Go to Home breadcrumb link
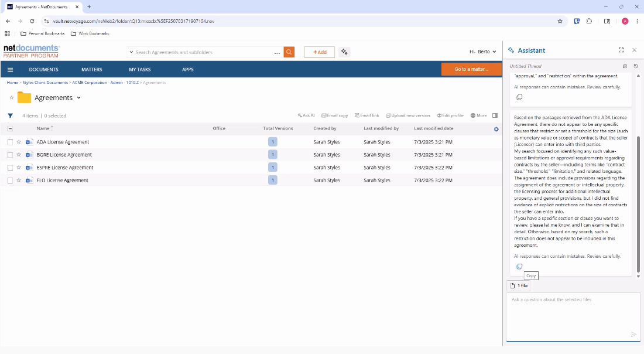644x354 pixels. (12, 83)
